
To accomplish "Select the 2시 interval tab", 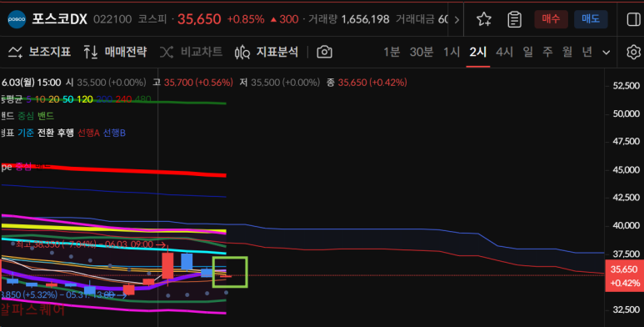I will (x=478, y=53).
